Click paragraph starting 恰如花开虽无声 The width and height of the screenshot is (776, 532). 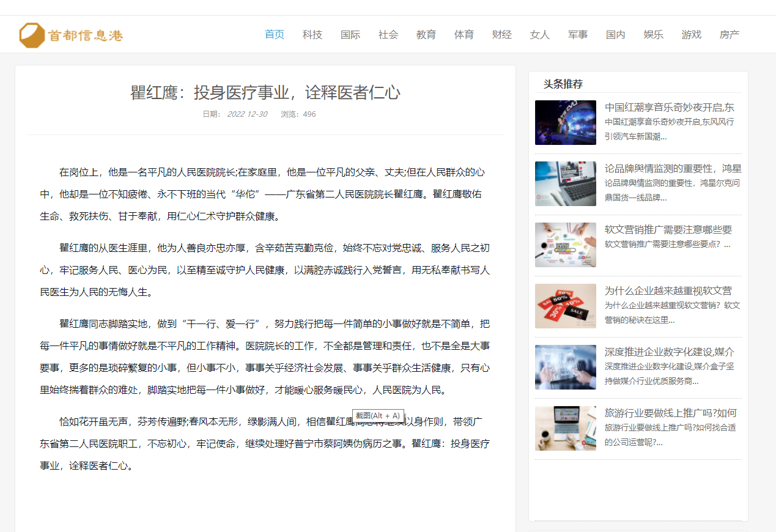265,444
